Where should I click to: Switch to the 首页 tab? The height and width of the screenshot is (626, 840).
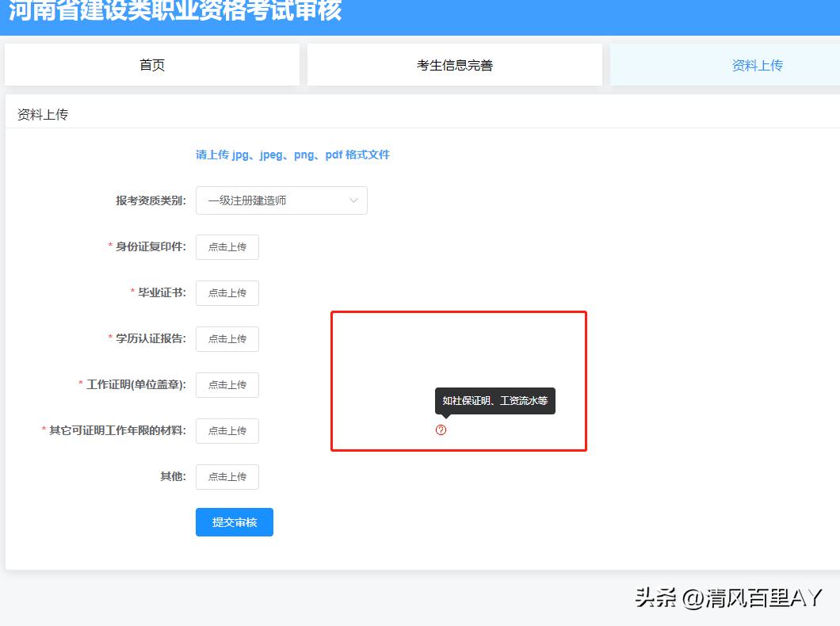tap(152, 65)
